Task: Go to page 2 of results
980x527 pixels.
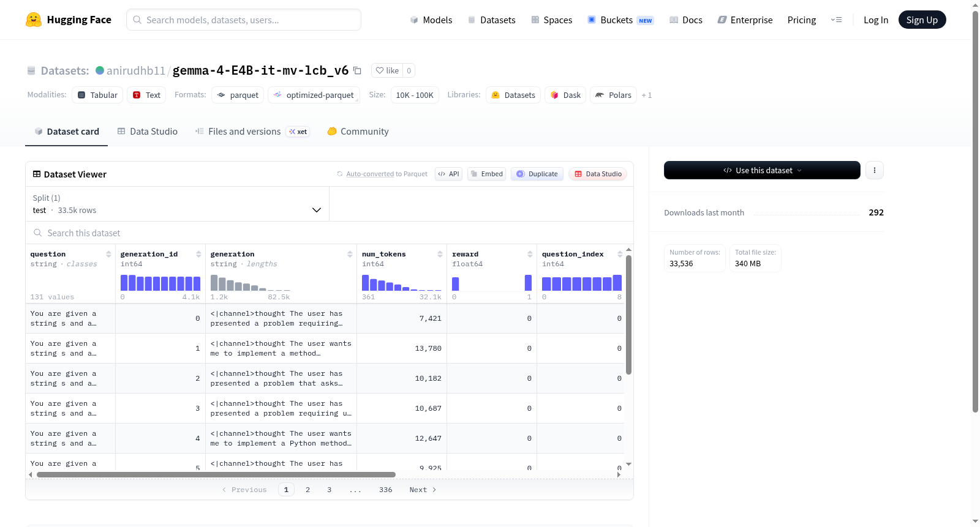Action: tap(307, 490)
